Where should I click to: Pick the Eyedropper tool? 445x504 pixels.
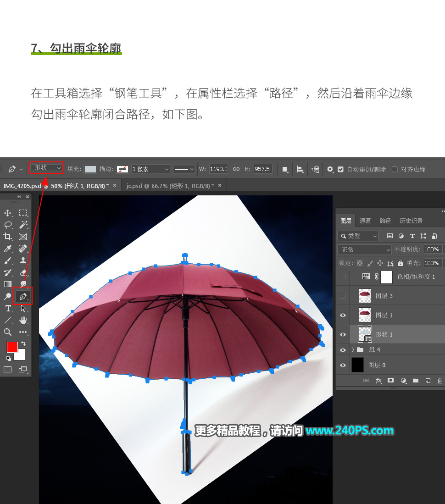[7, 249]
